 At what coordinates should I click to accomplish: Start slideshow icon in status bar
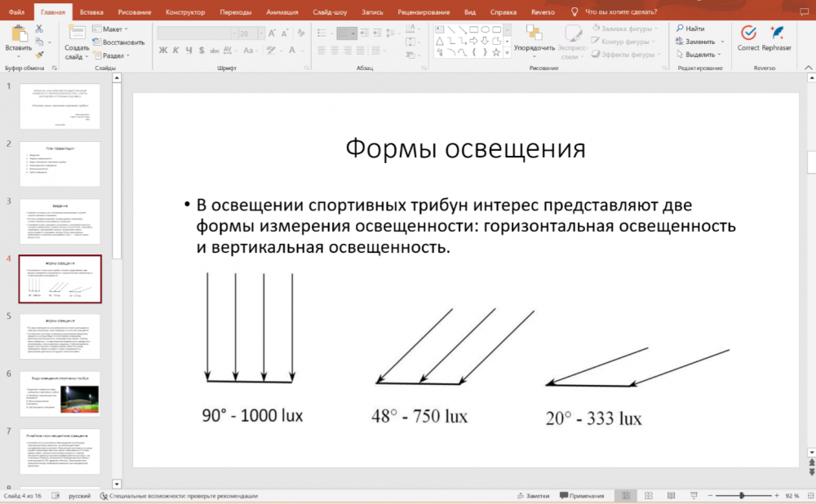694,496
